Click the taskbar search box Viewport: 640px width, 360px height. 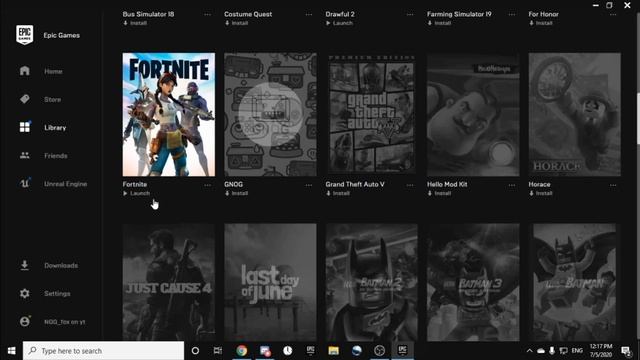tap(103, 351)
